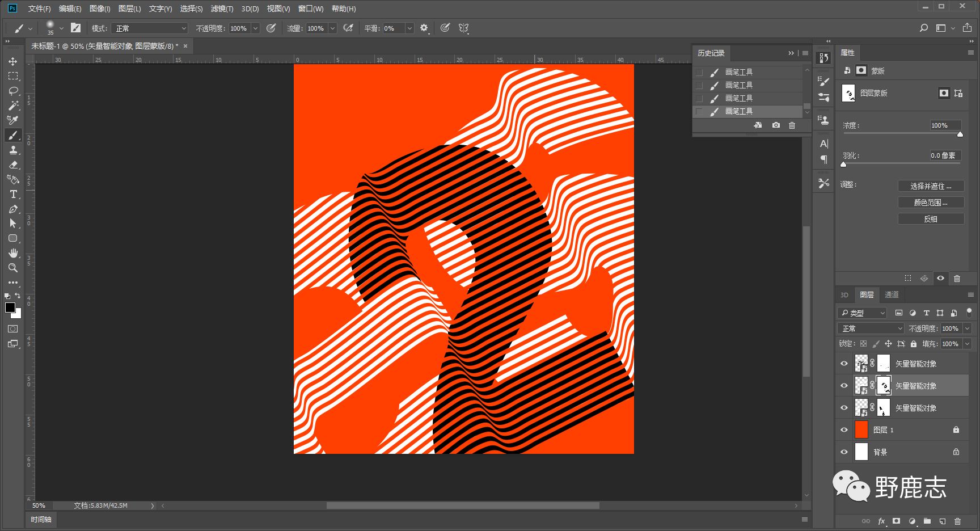This screenshot has width=980, height=531.
Task: Hide the 图层 1 layer
Action: 844,430
